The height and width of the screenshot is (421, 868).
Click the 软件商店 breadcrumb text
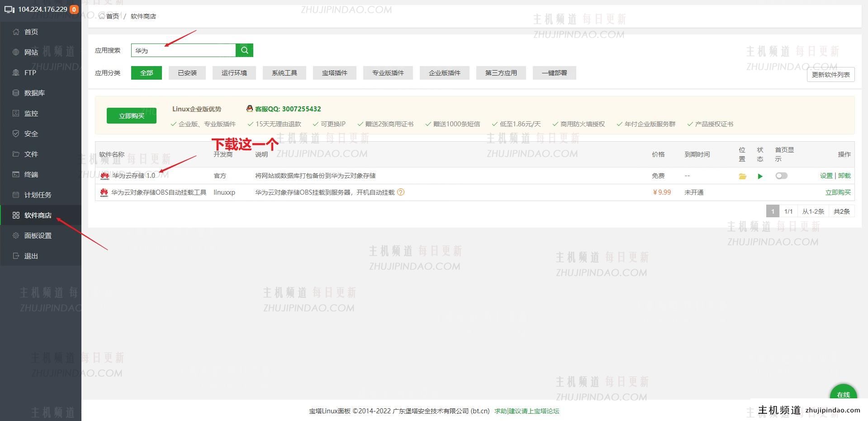[x=143, y=16]
